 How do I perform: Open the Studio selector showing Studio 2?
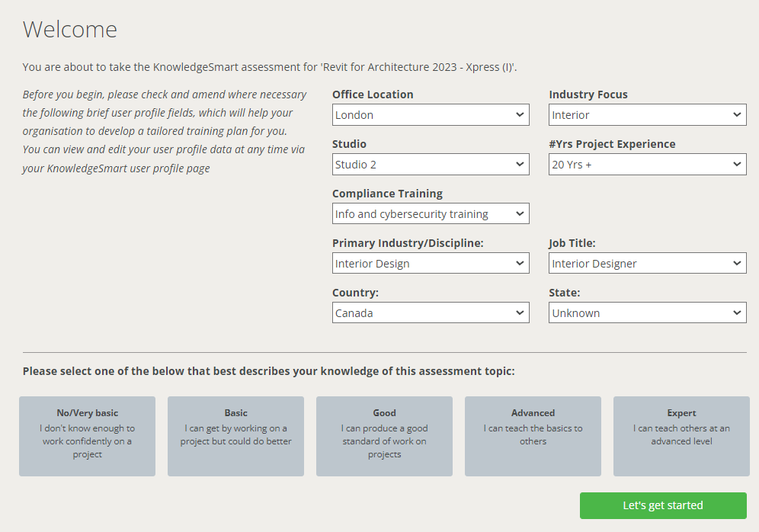click(431, 164)
